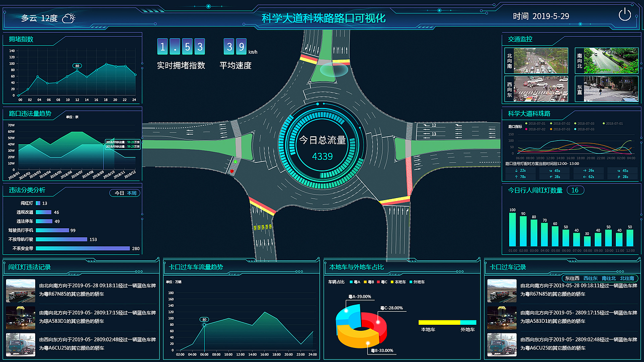Select the 东往西 direction tab

(x=572, y=278)
